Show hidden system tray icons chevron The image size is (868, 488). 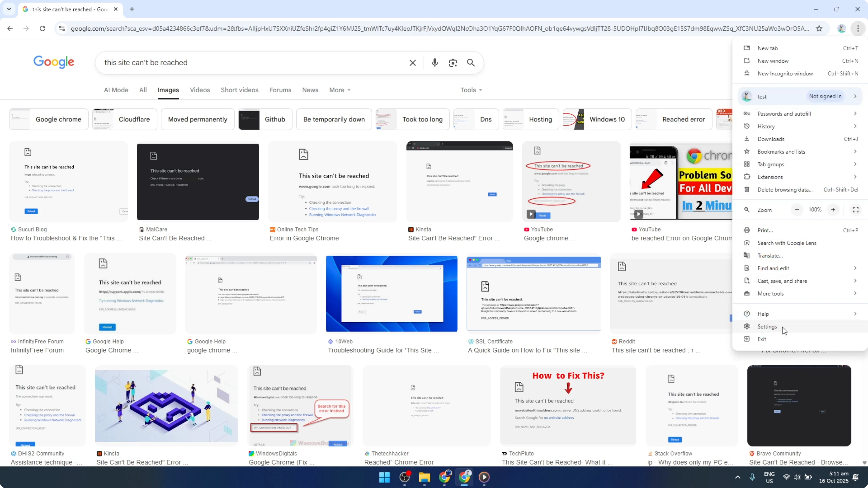[738, 477]
